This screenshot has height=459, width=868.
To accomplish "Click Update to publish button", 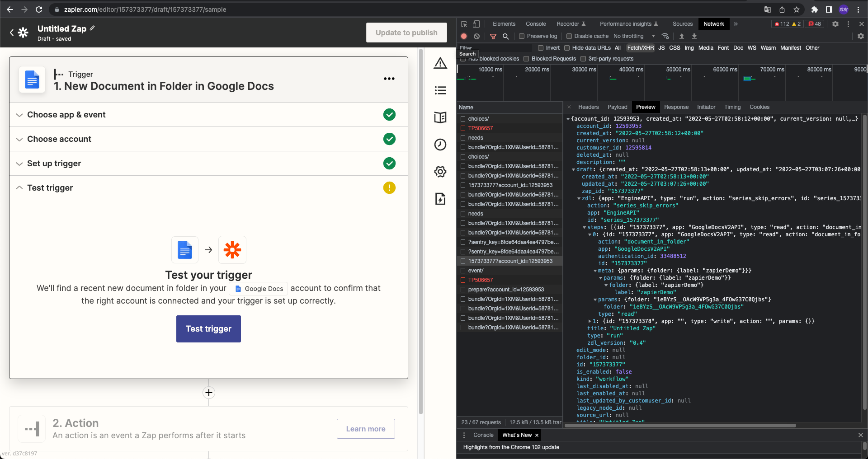I will [x=406, y=33].
